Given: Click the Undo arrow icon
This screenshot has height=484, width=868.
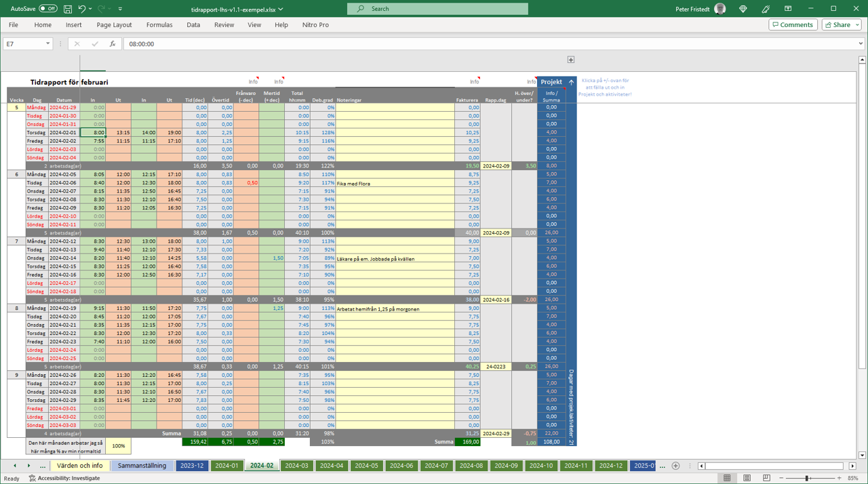Looking at the screenshot, I should pos(81,9).
